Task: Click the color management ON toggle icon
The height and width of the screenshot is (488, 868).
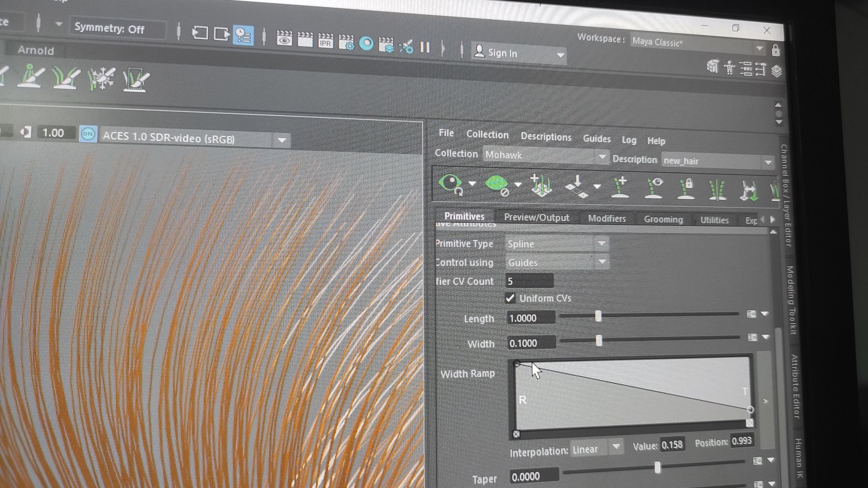Action: [x=88, y=134]
